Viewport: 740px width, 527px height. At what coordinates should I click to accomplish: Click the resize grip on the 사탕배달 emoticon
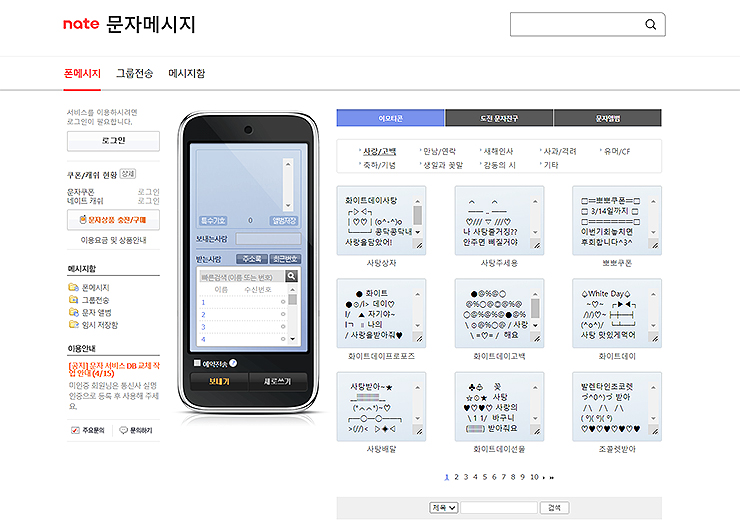coord(419,431)
